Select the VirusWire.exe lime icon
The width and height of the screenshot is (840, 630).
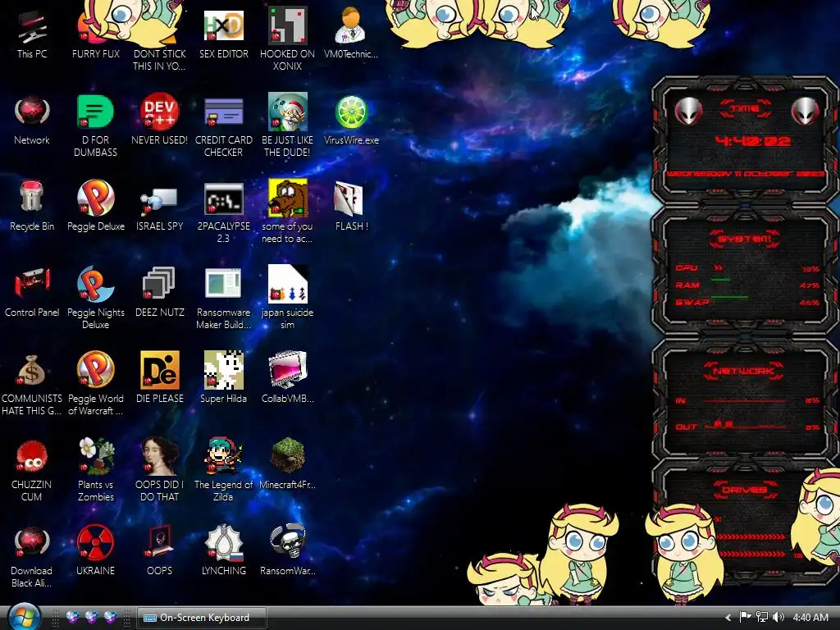pyautogui.click(x=351, y=112)
